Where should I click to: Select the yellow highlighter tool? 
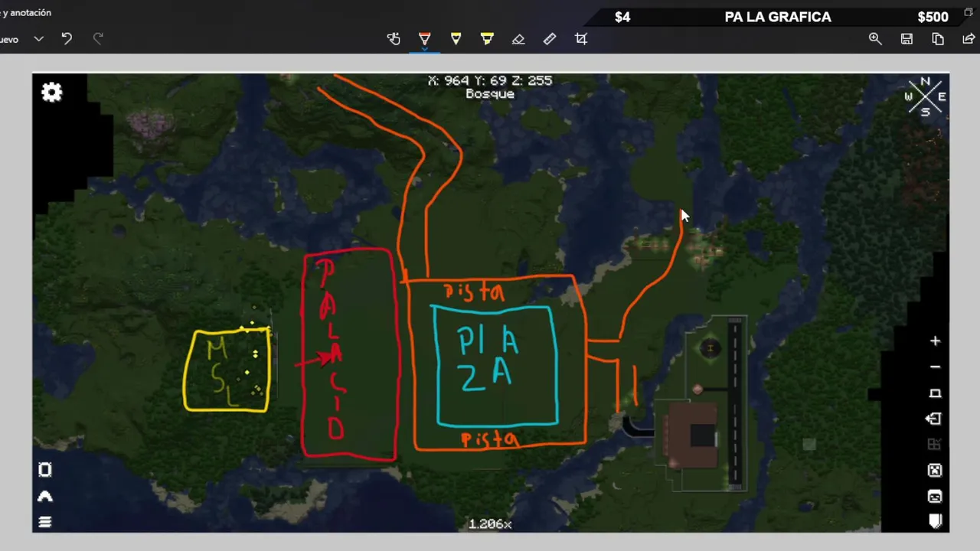coord(487,39)
